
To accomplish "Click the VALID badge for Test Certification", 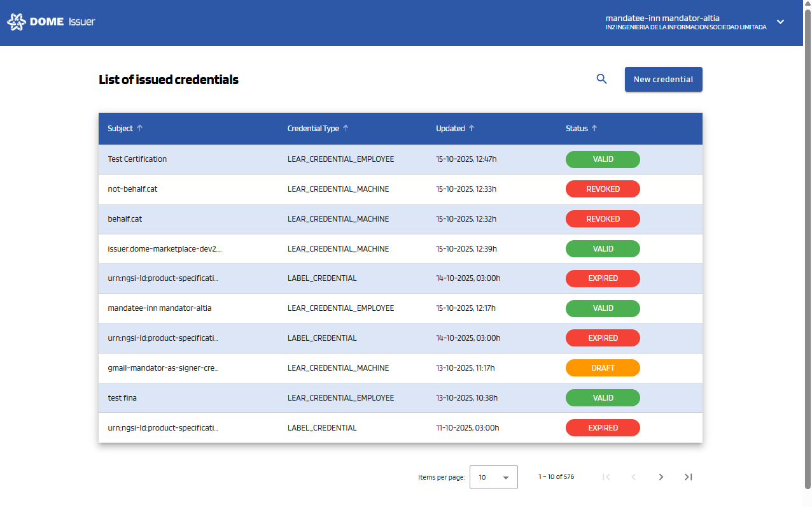I will pyautogui.click(x=603, y=159).
